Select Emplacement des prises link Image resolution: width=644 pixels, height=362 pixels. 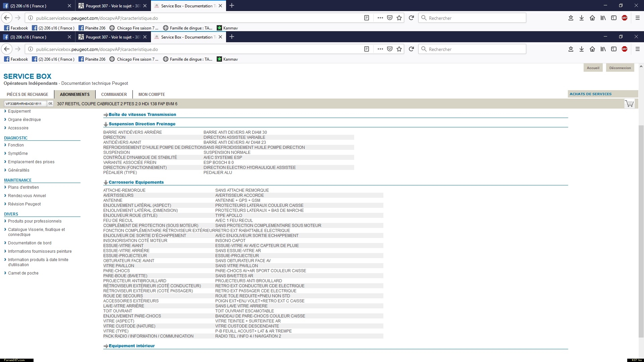tap(31, 162)
